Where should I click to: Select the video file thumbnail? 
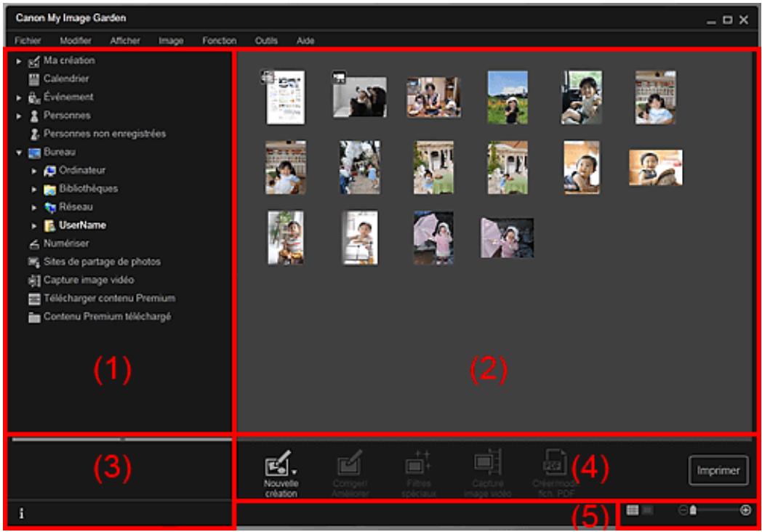pyautogui.click(x=360, y=97)
